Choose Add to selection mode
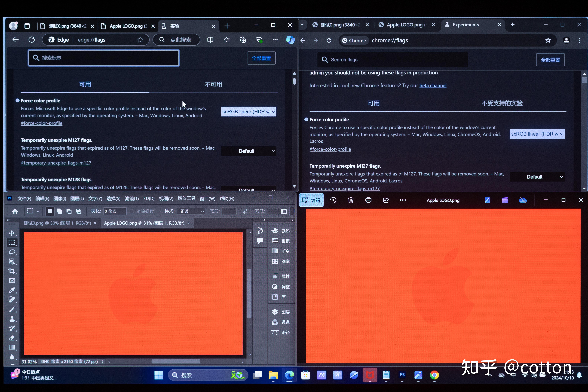The height and width of the screenshot is (392, 588). point(59,211)
